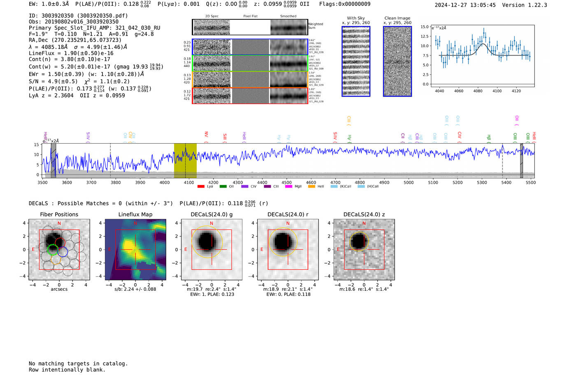The height and width of the screenshot is (392, 576).
Task: Select the green-bordered 2D Spec fiber cutout
Action: point(211,63)
